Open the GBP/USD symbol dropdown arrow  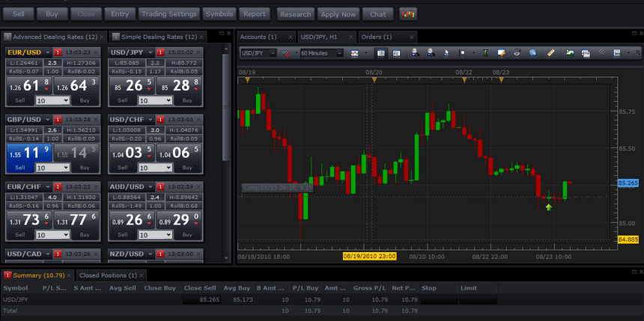pyautogui.click(x=48, y=120)
